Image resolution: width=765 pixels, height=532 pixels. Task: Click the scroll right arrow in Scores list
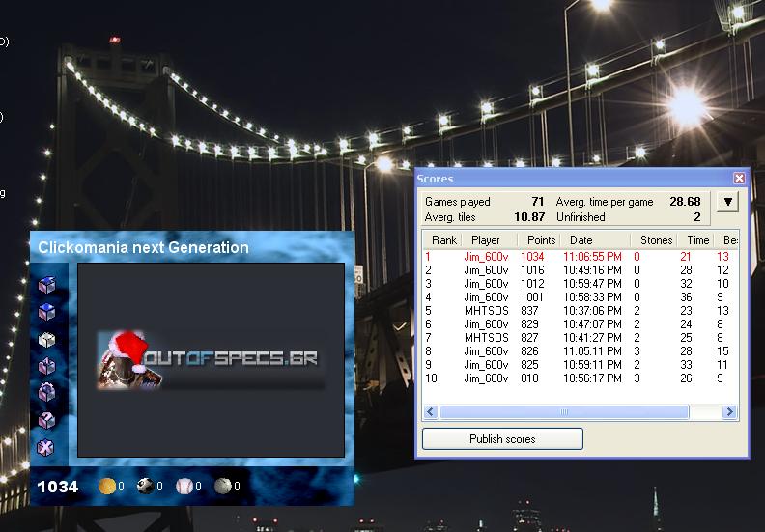click(729, 412)
